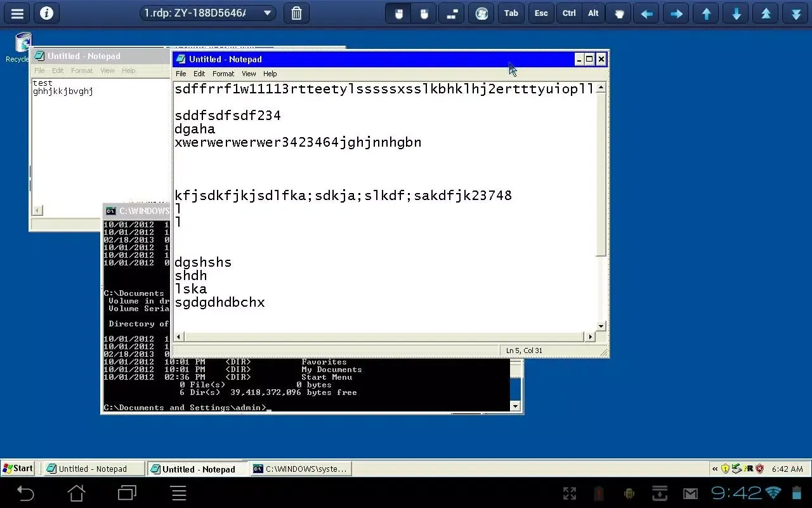This screenshot has height=508, width=812.
Task: Tap the Android recent apps icon
Action: [x=127, y=493]
